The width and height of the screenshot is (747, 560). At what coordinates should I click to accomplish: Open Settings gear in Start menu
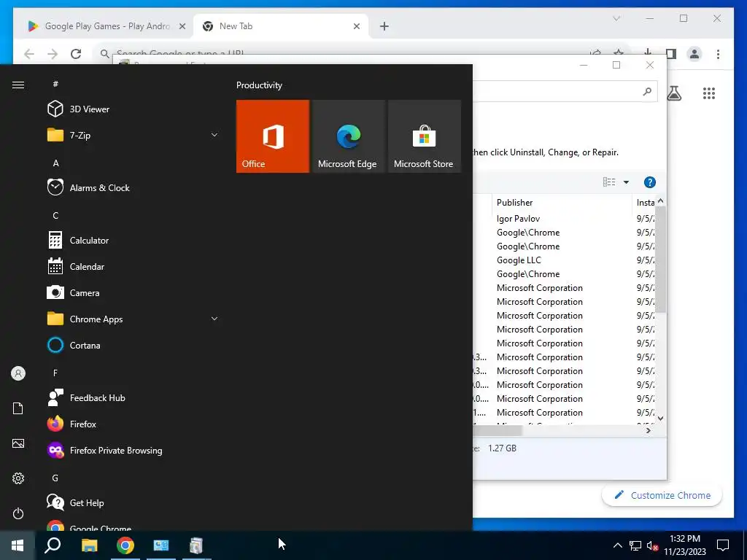18,478
